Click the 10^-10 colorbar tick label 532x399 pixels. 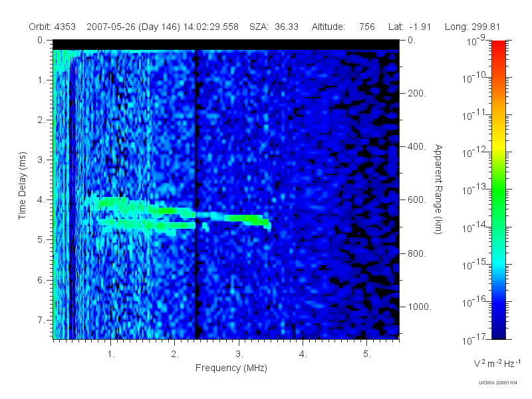point(475,78)
